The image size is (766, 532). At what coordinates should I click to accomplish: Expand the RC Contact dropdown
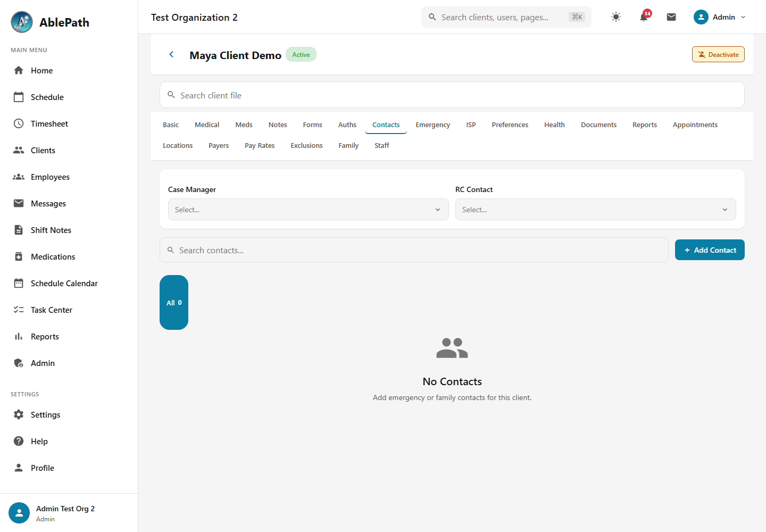pos(596,210)
